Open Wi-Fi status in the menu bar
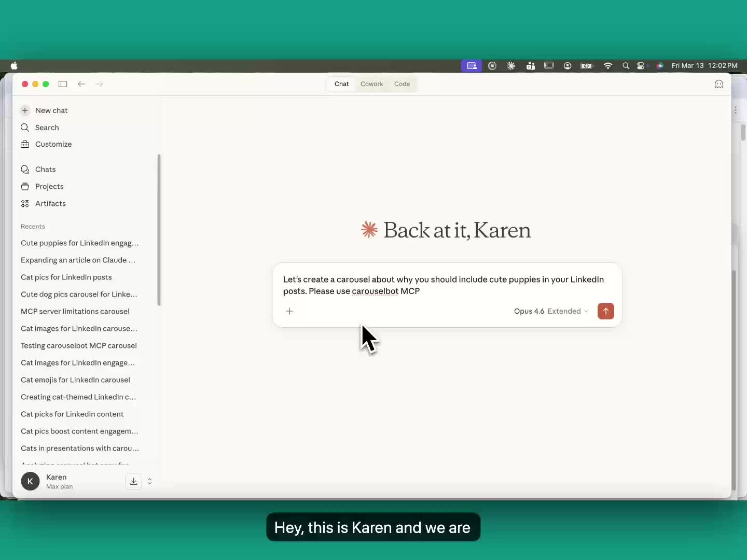The width and height of the screenshot is (747, 560). coord(608,66)
